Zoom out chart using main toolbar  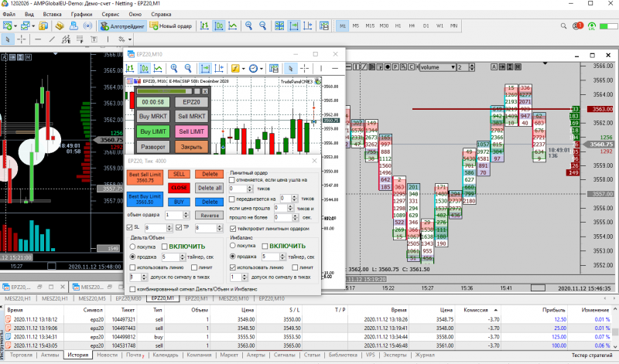[x=262, y=26]
